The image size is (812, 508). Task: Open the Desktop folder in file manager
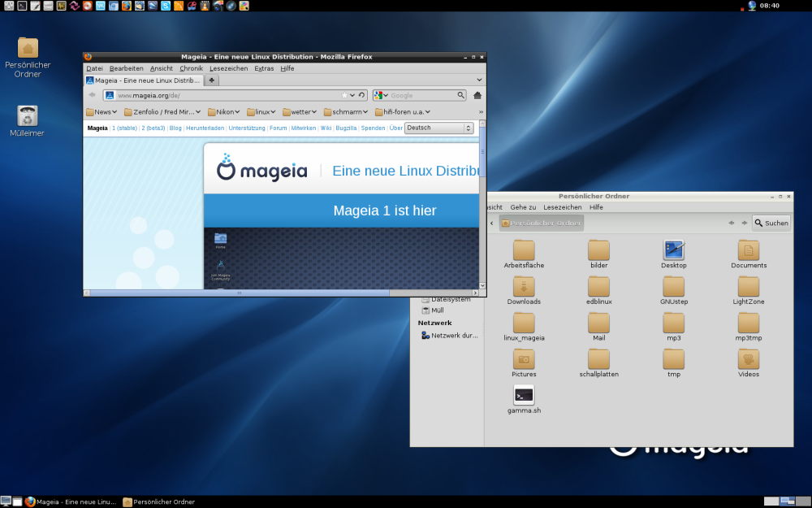674,254
